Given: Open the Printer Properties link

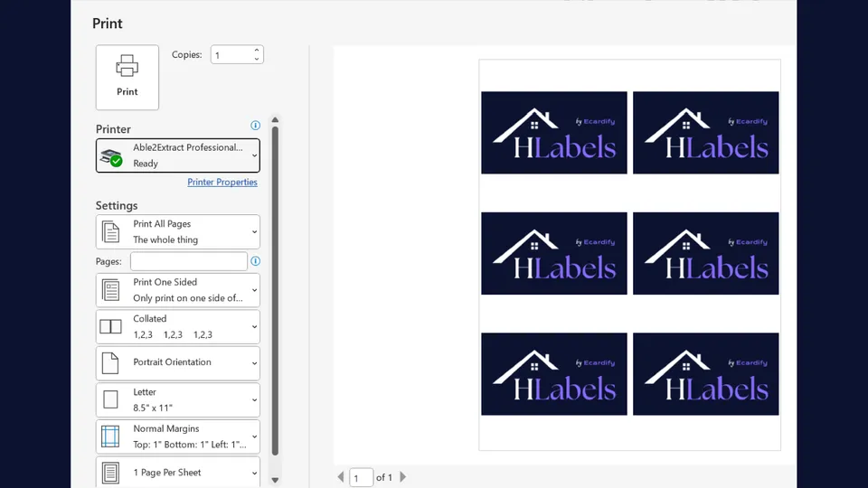Looking at the screenshot, I should (x=222, y=183).
